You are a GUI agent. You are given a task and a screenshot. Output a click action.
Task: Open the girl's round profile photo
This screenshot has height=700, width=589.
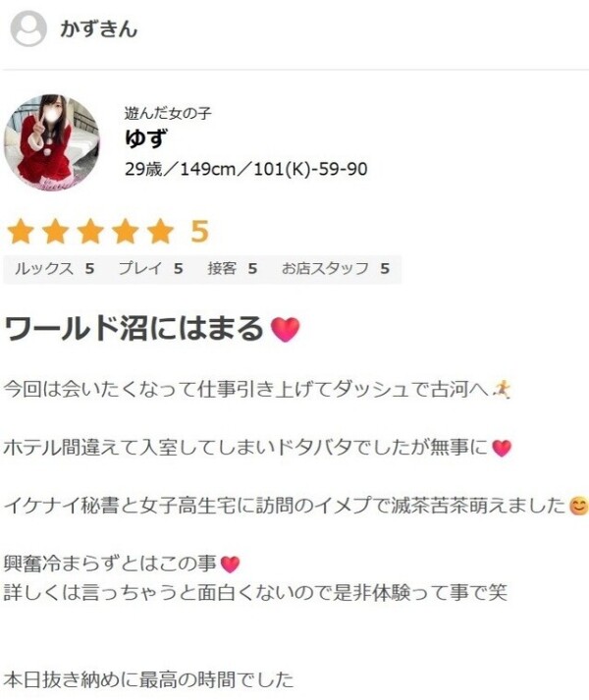coord(52,142)
